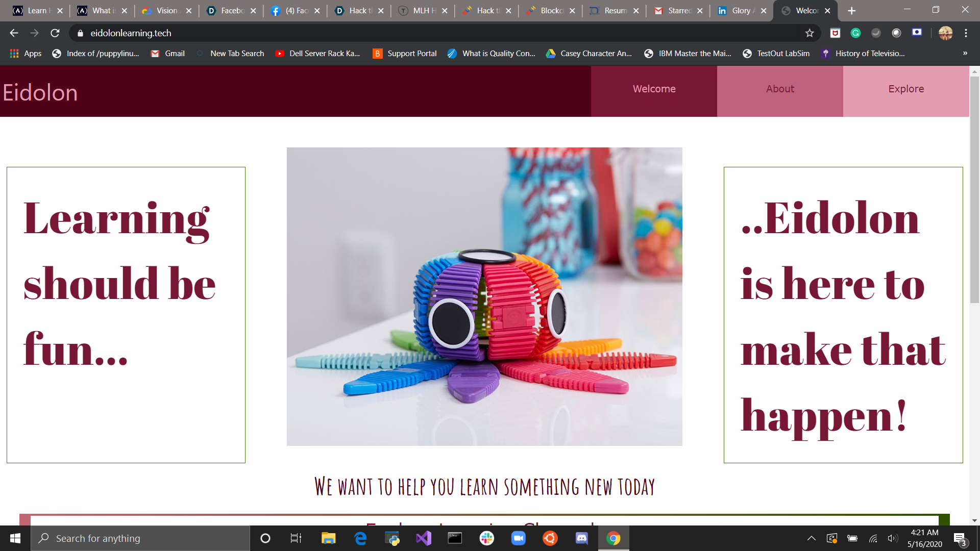Open the Chrome profile avatar
Screen dimensions: 980x551
945,33
